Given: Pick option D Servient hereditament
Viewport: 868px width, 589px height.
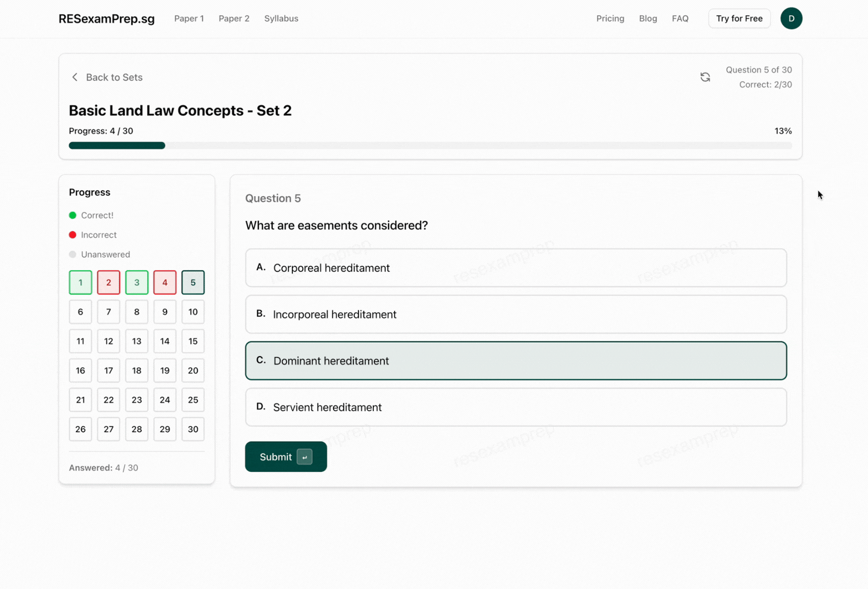Looking at the screenshot, I should [x=516, y=407].
